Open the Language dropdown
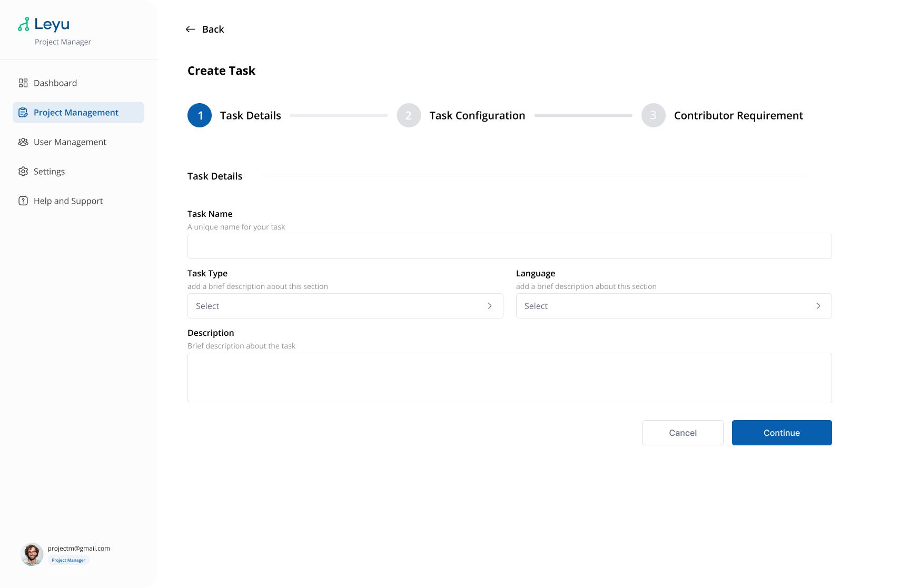Image resolution: width=910 pixels, height=588 pixels. tap(674, 305)
